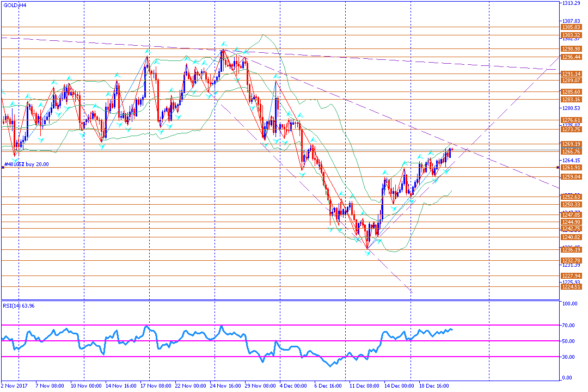Click the 1305.83 price level label
The image size is (588, 392).
click(x=572, y=27)
